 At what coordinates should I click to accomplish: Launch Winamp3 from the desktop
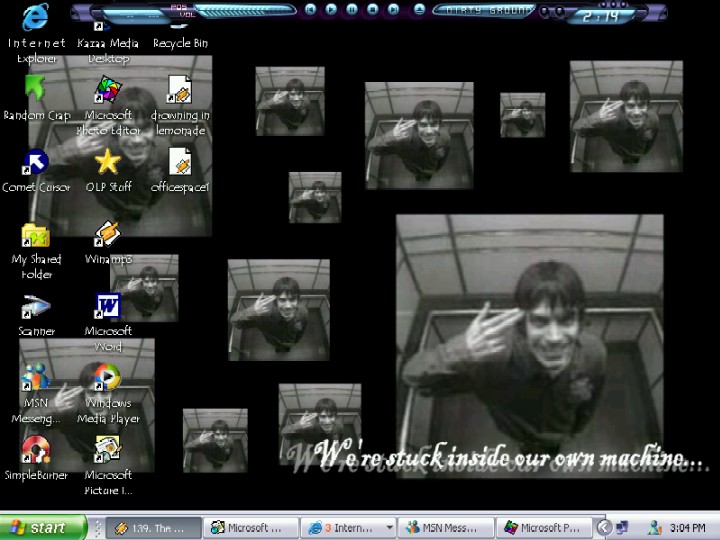pos(108,233)
